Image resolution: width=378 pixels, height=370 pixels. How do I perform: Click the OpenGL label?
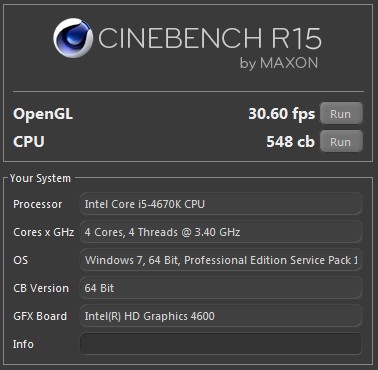click(43, 114)
